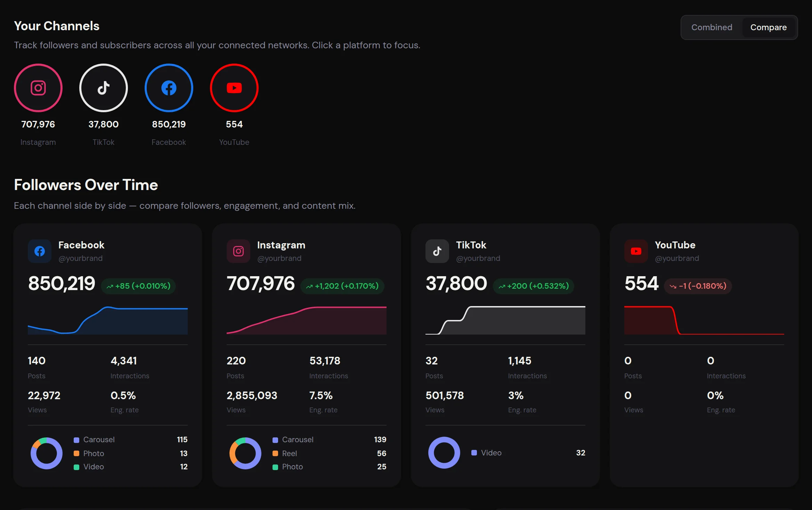Click the TikTok card logo icon
812x510 pixels.
coord(437,251)
